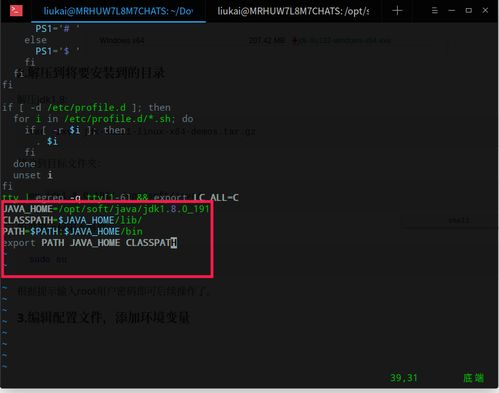Click the PATH=$PATH:$JAVA_HOME/bin line
499x393 pixels.
pos(73,232)
